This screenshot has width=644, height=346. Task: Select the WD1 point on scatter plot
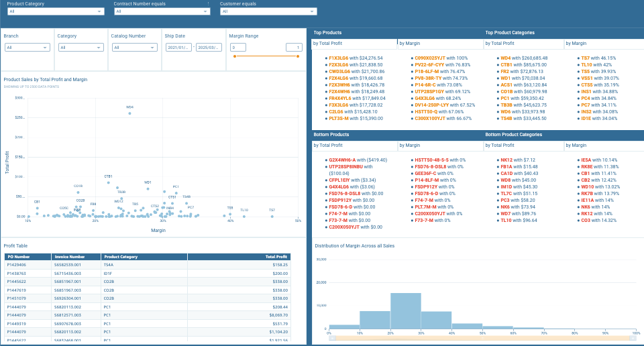click(x=148, y=189)
